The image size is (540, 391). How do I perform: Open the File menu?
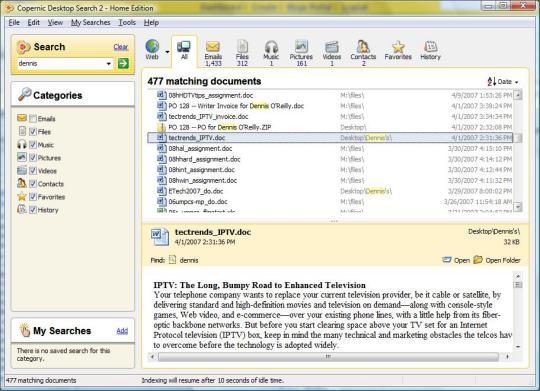coord(14,22)
